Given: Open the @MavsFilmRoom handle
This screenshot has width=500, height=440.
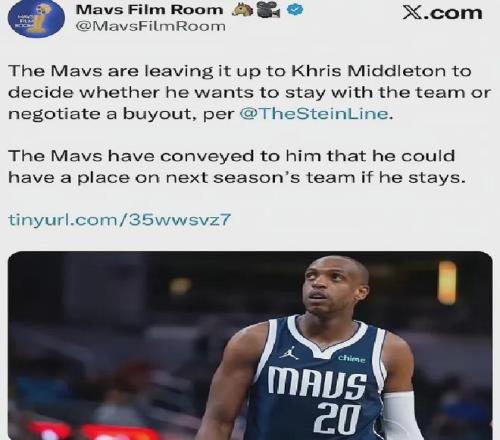Looking at the screenshot, I should [151, 26].
